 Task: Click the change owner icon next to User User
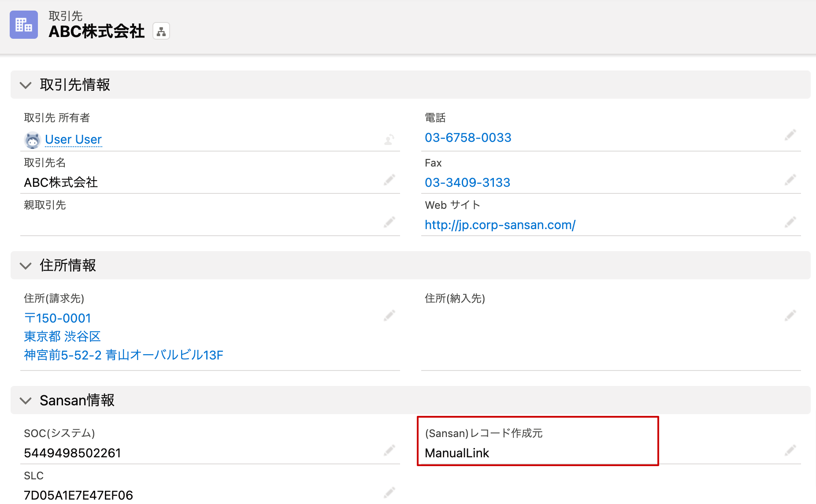[x=389, y=140]
